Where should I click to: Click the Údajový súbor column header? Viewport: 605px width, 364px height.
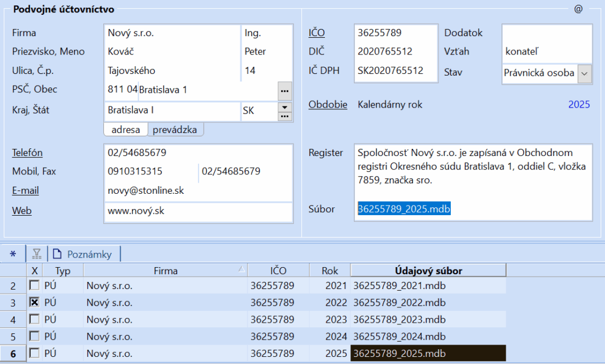click(428, 271)
